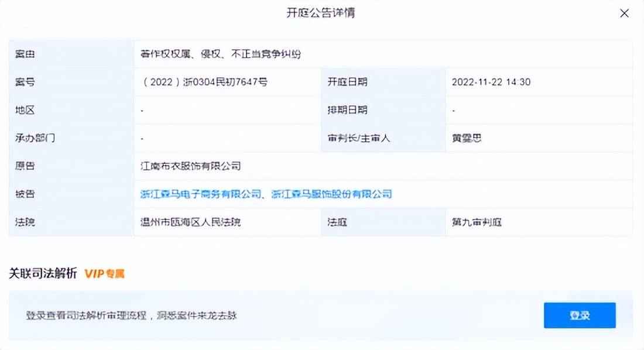Click the dialog title 开庭公告详情

[321, 13]
